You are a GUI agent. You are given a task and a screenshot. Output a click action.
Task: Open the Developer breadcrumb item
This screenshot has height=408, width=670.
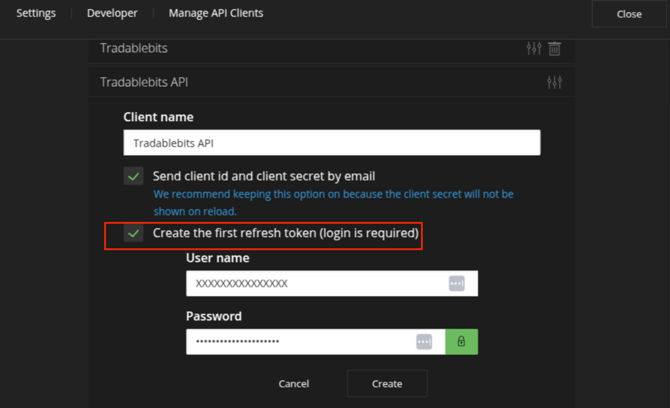(x=112, y=14)
